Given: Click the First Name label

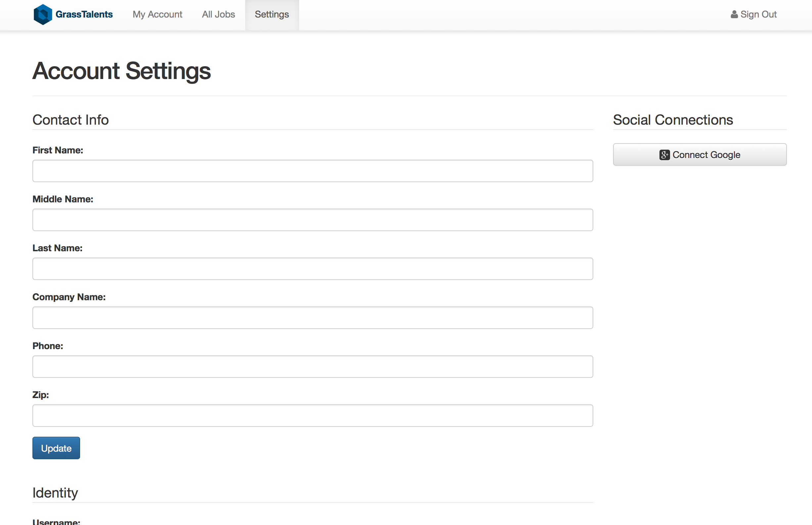Looking at the screenshot, I should (x=58, y=150).
